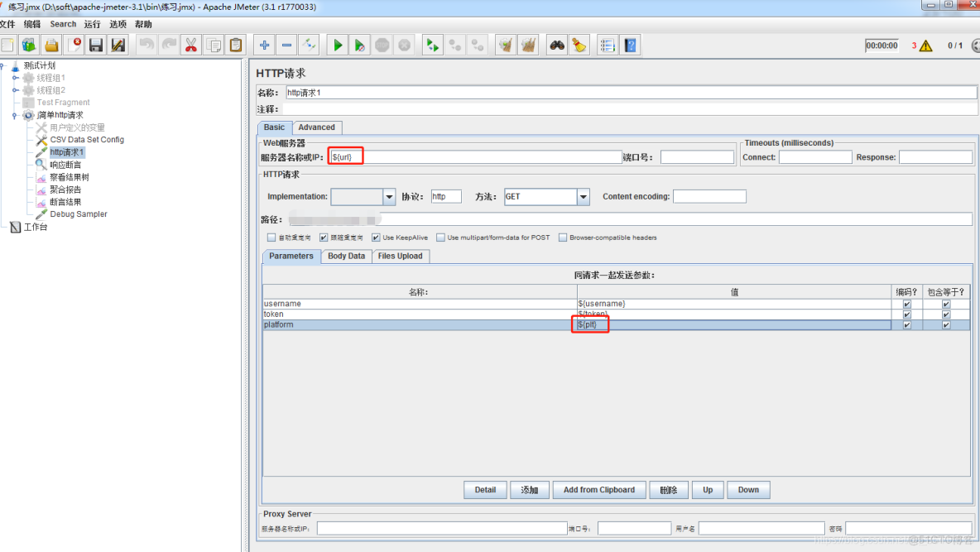Switch to the Advanced tab
The height and width of the screenshot is (552, 980).
[x=316, y=127]
